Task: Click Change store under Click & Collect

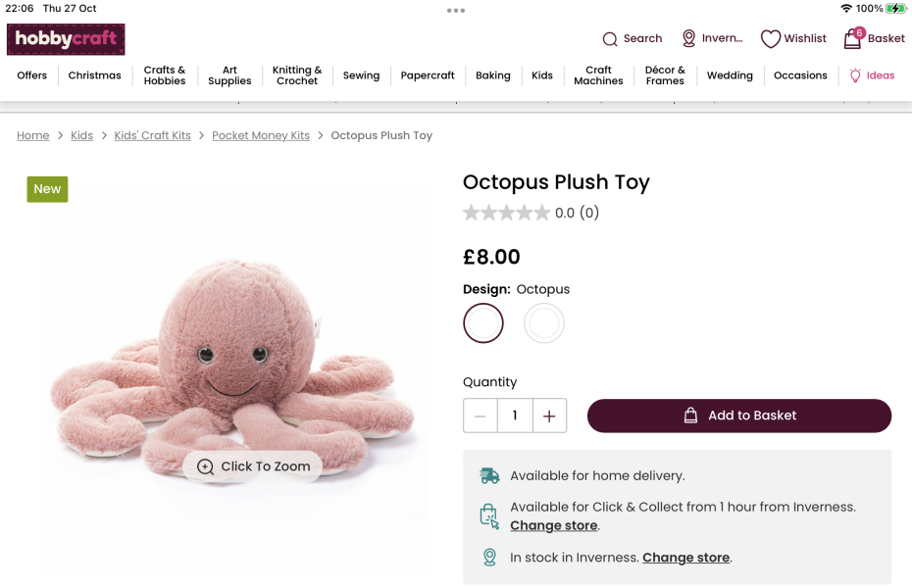Action: [x=554, y=525]
